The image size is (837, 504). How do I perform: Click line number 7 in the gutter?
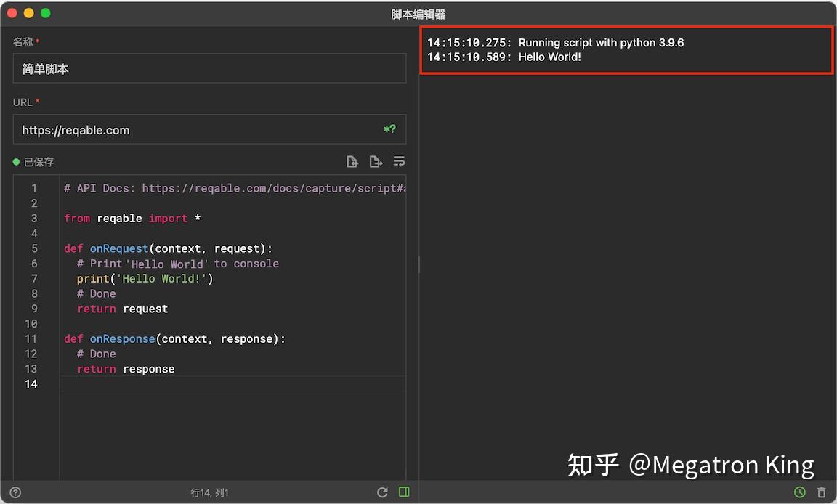click(34, 279)
